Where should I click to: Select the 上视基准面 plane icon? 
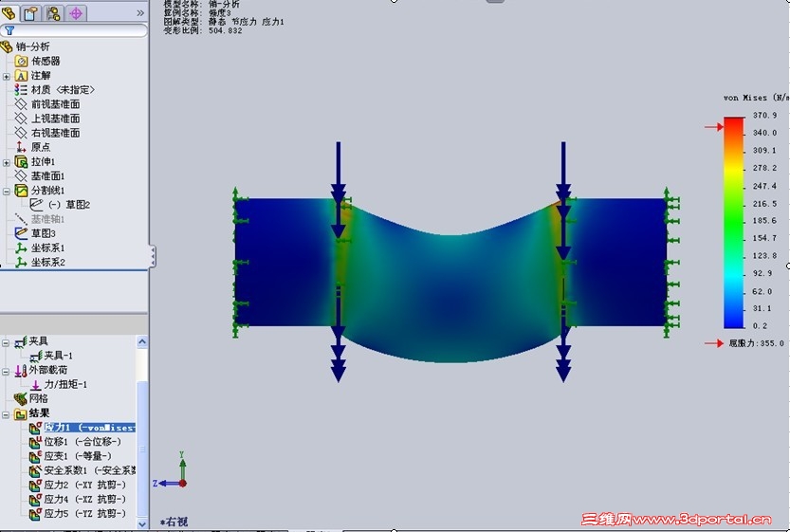coord(21,119)
